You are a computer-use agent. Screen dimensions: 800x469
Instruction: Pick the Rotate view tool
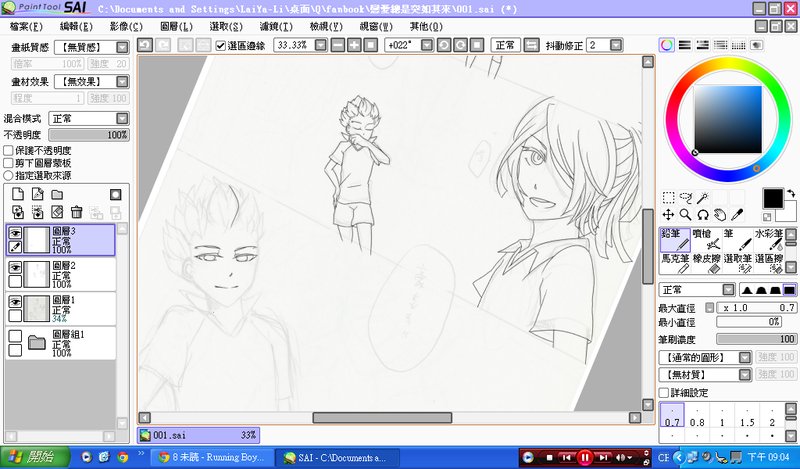pyautogui.click(x=703, y=215)
